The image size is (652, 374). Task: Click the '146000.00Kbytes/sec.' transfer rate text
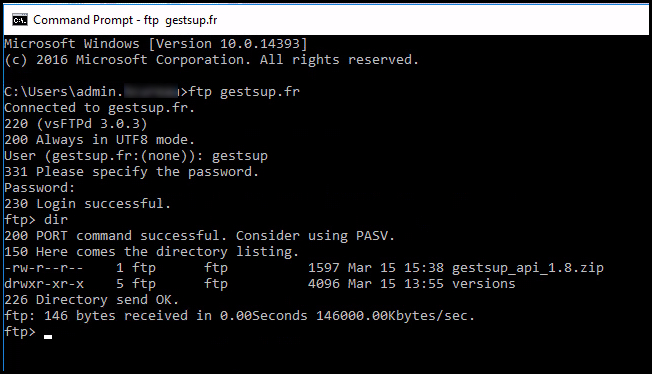395,316
